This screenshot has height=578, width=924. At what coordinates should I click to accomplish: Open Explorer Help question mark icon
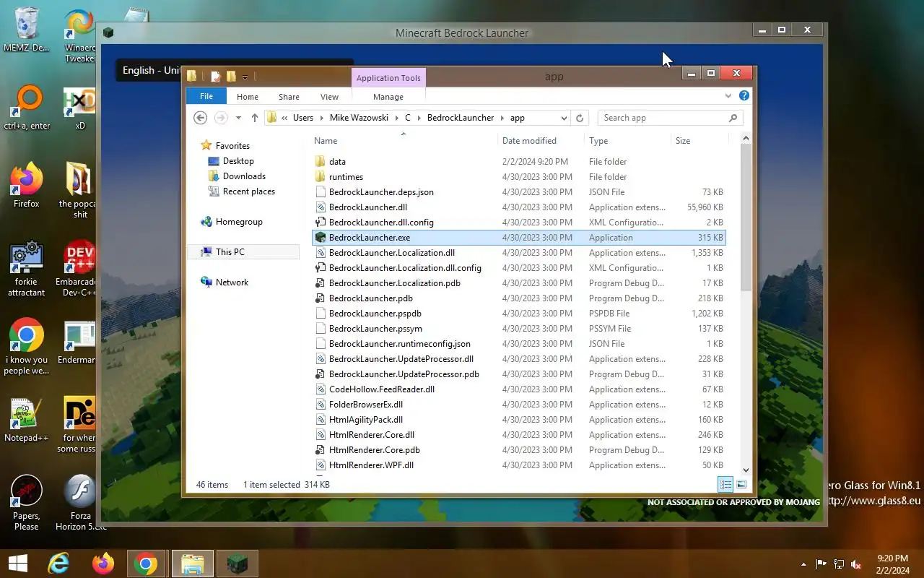click(744, 95)
